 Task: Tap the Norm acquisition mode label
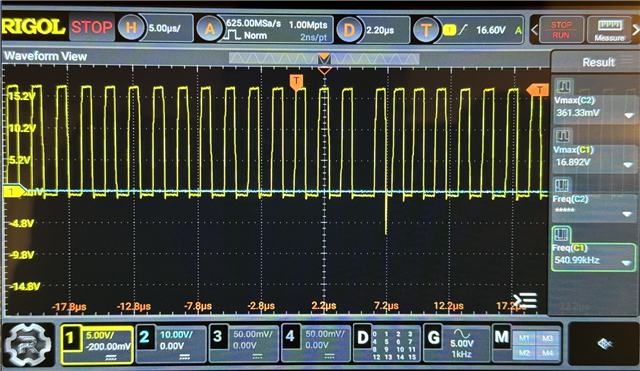tap(255, 36)
